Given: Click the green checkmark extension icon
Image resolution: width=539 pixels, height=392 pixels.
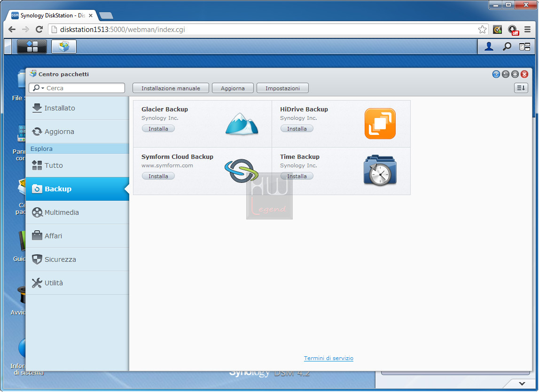Looking at the screenshot, I should coord(497,30).
